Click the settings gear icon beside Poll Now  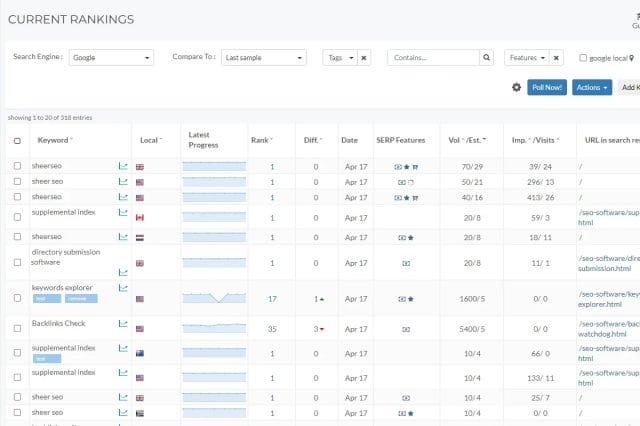click(x=516, y=88)
